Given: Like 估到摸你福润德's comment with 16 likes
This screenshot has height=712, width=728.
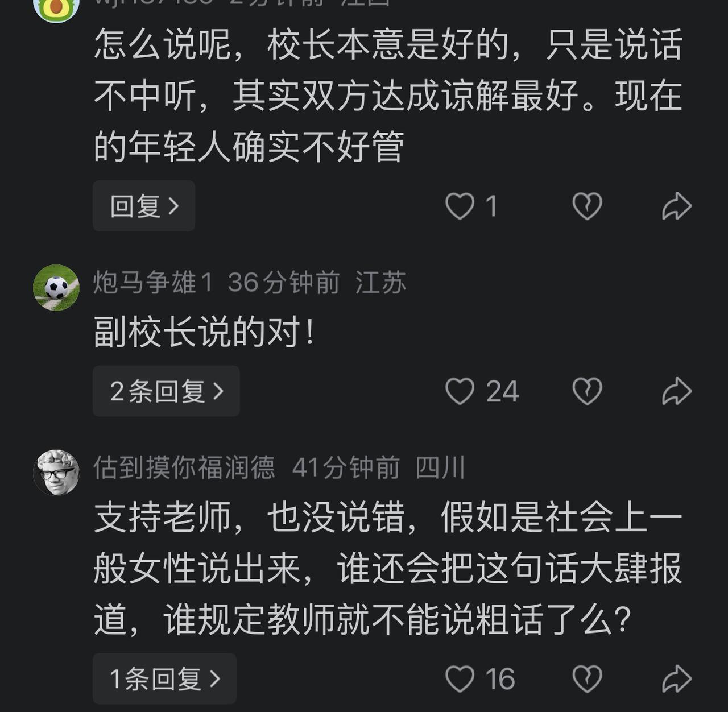Looking at the screenshot, I should point(460,678).
